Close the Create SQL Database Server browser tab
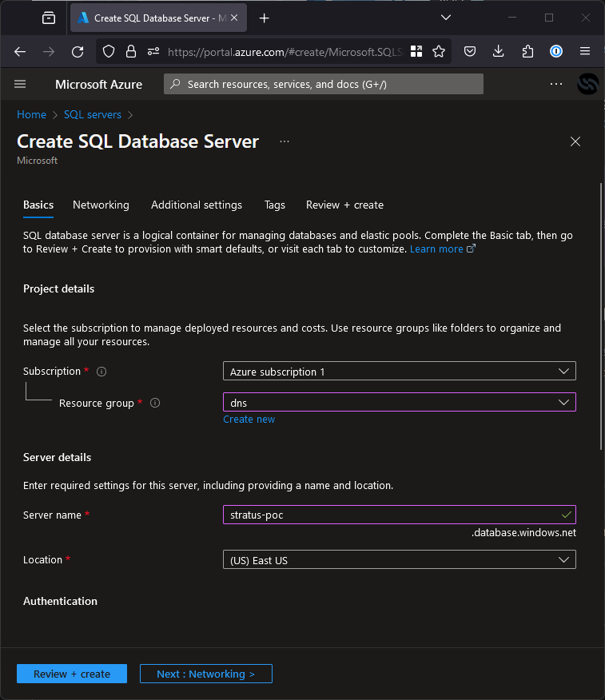Viewport: 605px width, 700px height. coord(234,18)
